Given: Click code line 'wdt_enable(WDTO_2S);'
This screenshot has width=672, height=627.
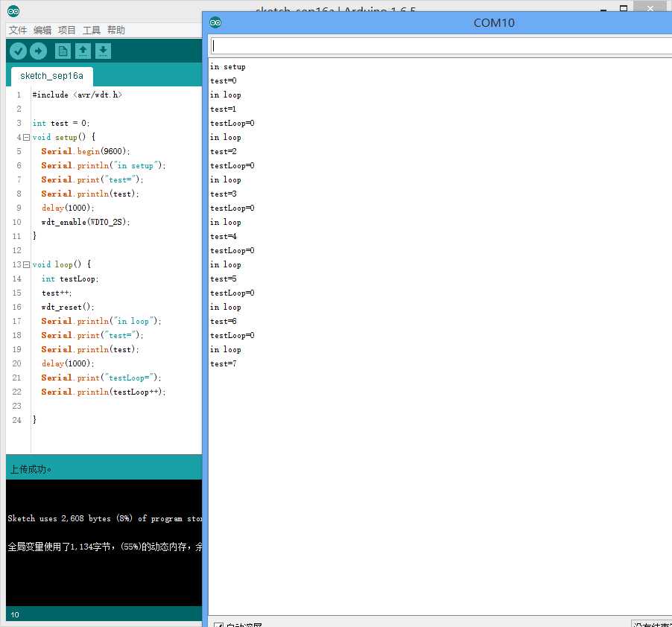Looking at the screenshot, I should click(86, 222).
